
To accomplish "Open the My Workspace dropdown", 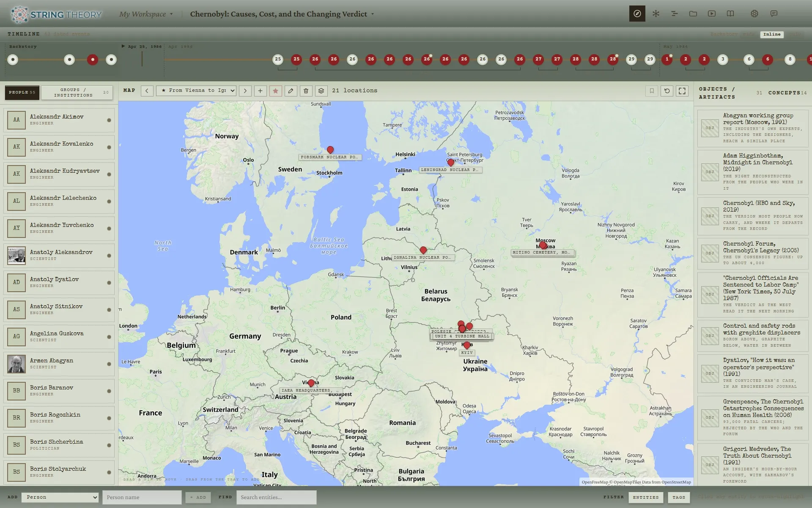I will pos(146,14).
